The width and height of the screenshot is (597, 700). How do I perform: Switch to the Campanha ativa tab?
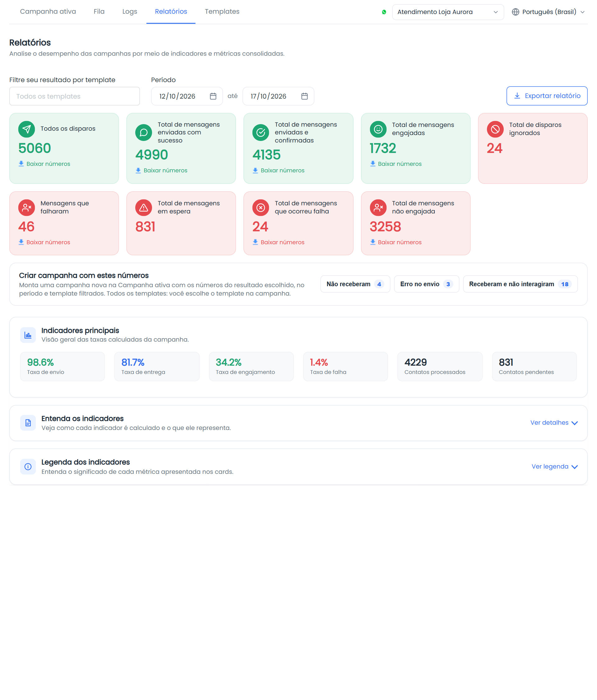(48, 12)
